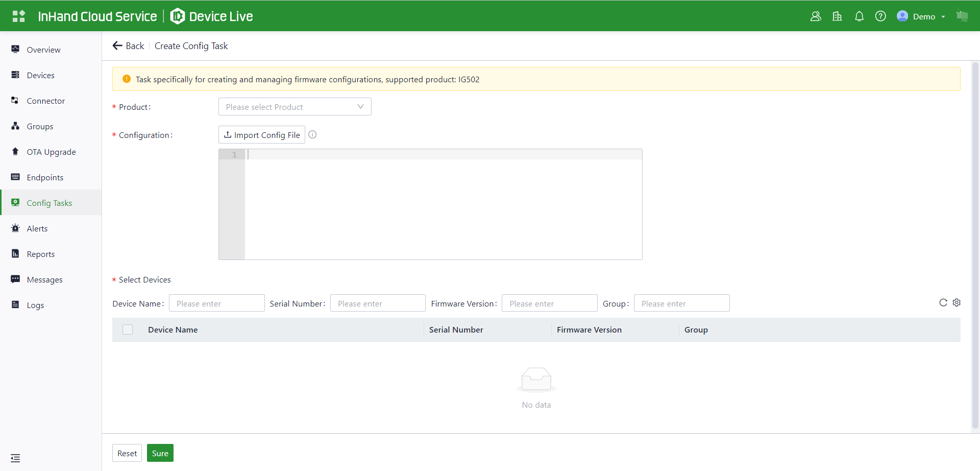This screenshot has width=980, height=471.
Task: Click the Import Config File button
Action: (x=262, y=135)
